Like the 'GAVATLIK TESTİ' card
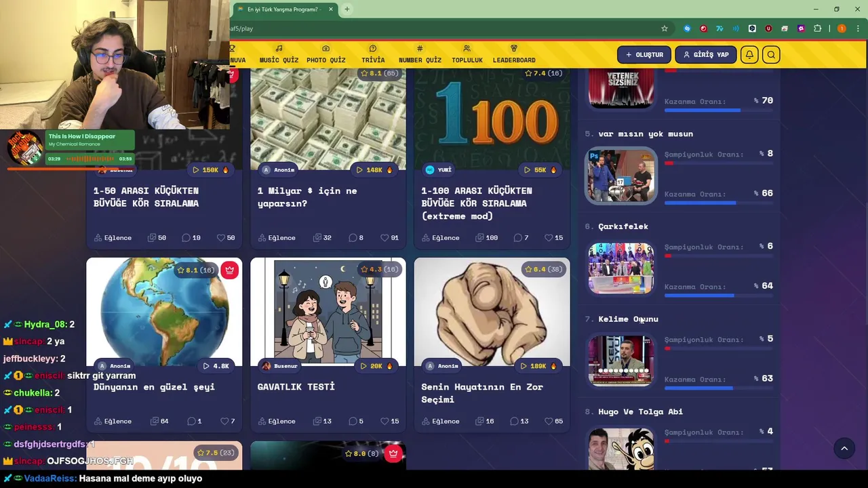The image size is (868, 488). 384,422
